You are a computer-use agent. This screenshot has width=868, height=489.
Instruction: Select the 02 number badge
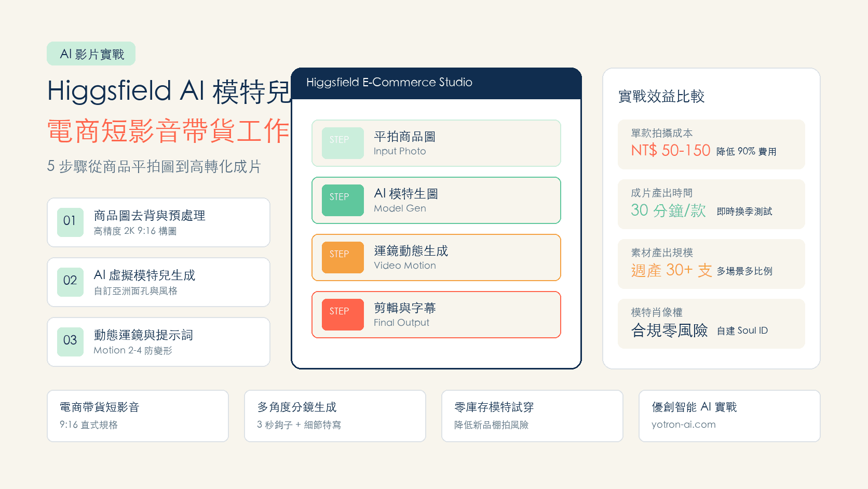(70, 282)
